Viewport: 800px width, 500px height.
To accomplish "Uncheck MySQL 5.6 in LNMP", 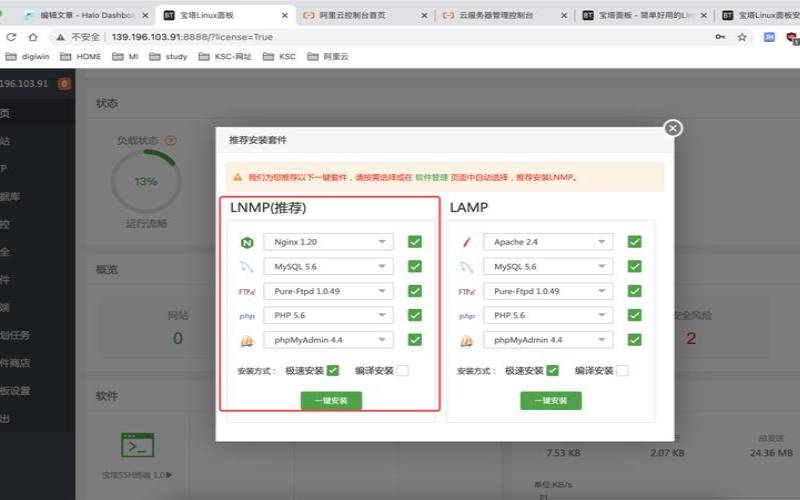I will tap(415, 266).
